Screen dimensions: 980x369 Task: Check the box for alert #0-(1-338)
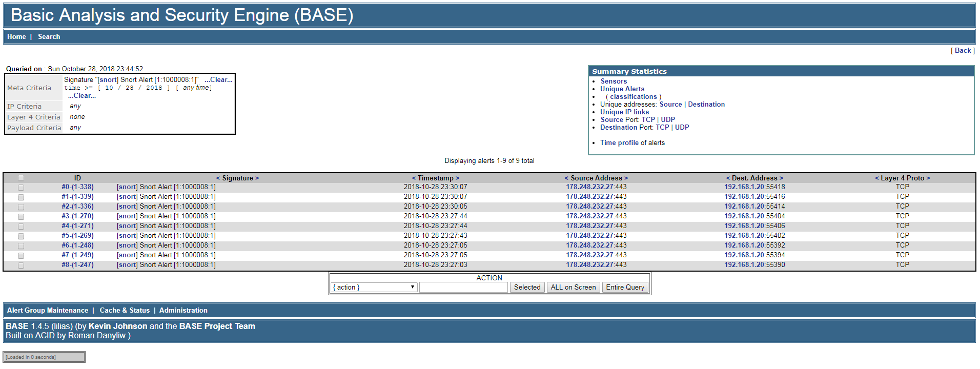tap(21, 188)
